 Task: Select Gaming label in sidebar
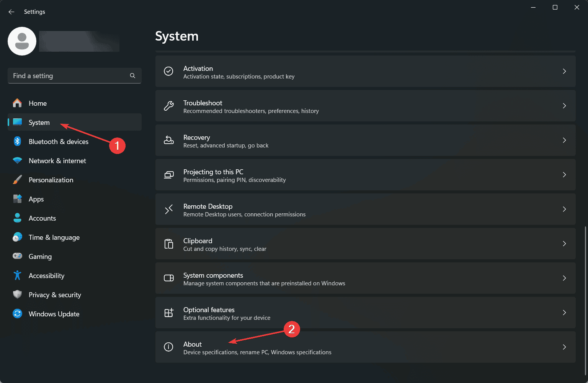[x=40, y=257]
